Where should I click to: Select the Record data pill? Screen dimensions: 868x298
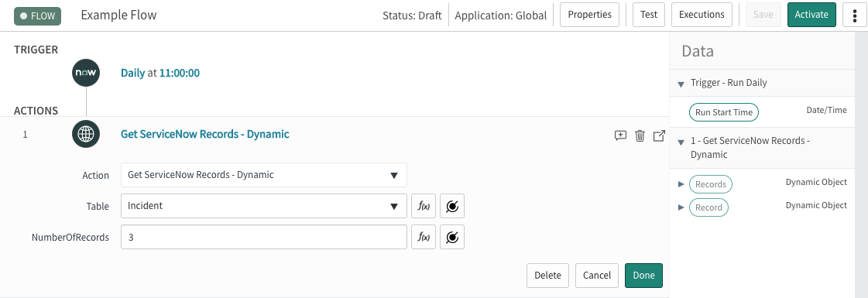tap(708, 207)
